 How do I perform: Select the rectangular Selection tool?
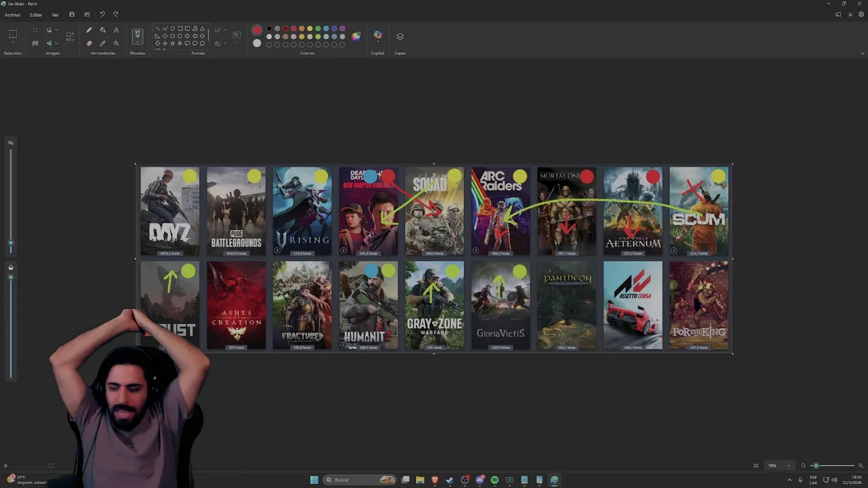[12, 34]
